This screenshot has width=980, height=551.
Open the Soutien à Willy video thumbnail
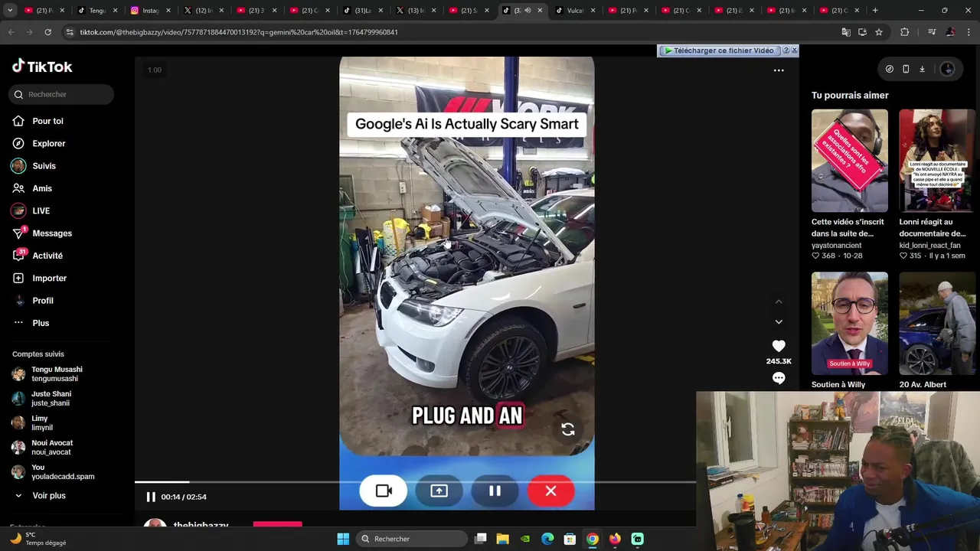pos(850,323)
